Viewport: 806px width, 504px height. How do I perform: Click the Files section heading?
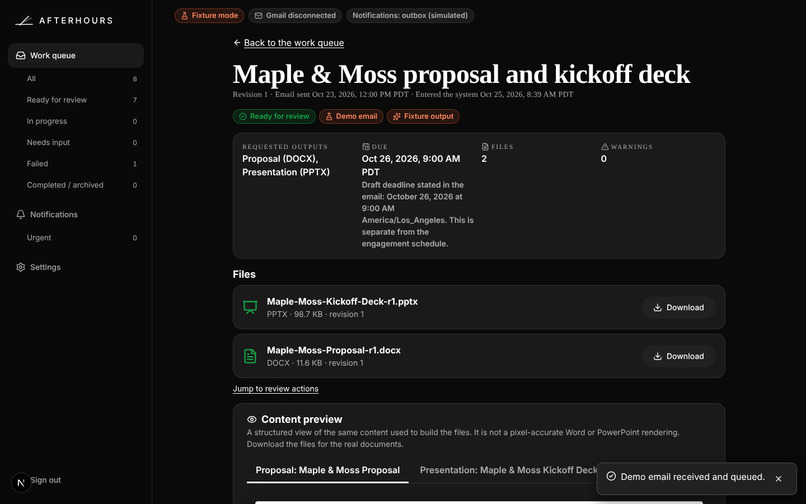tap(244, 275)
